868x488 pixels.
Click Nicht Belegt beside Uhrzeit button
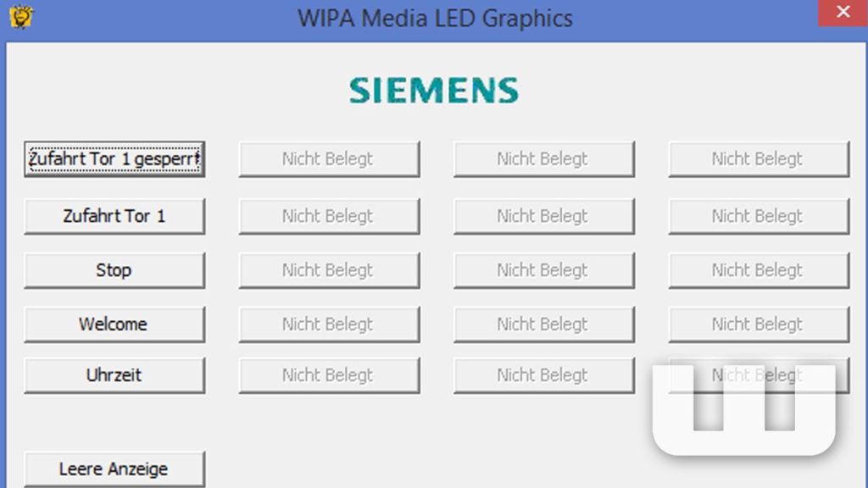330,375
